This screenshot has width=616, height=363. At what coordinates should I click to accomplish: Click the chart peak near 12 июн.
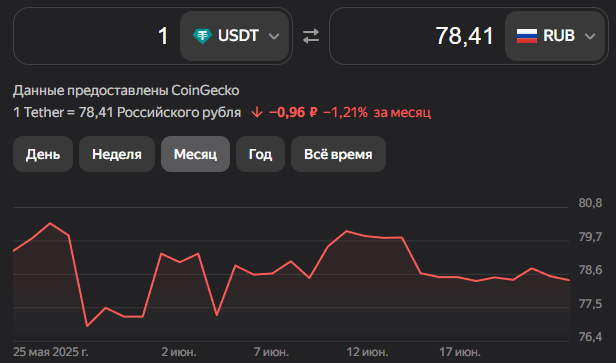tap(346, 231)
